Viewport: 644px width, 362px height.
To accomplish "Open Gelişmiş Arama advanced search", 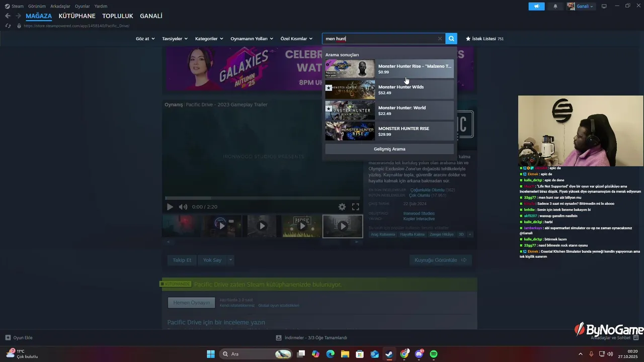I will coord(389,149).
